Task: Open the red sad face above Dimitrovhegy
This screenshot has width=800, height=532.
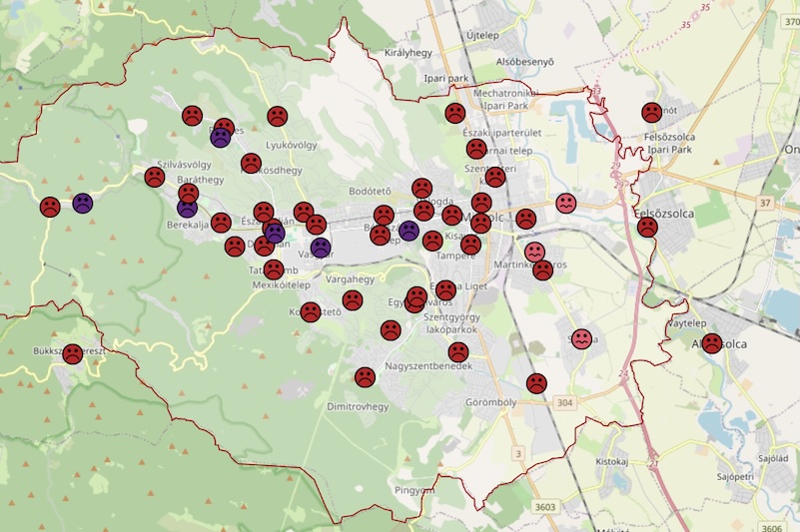Action: pyautogui.click(x=365, y=377)
